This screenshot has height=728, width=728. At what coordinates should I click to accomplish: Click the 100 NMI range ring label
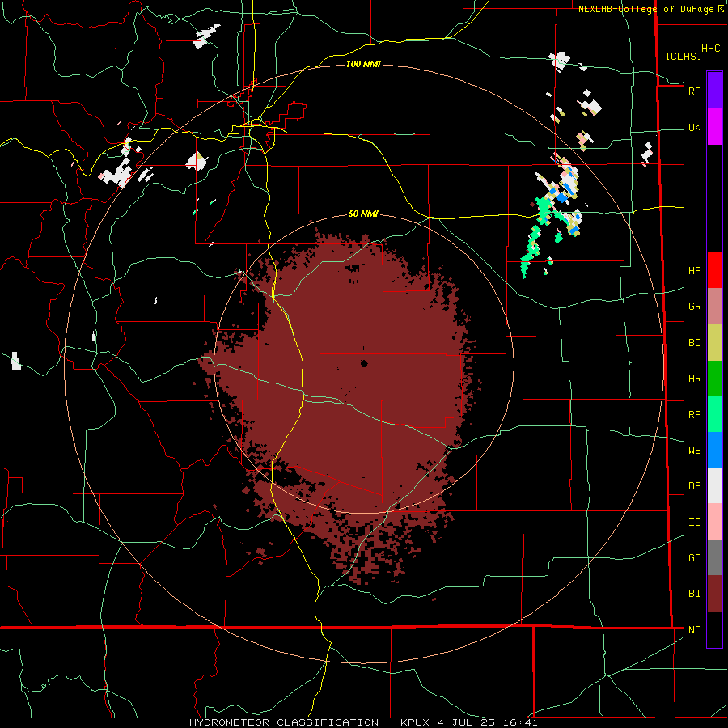coord(363,64)
